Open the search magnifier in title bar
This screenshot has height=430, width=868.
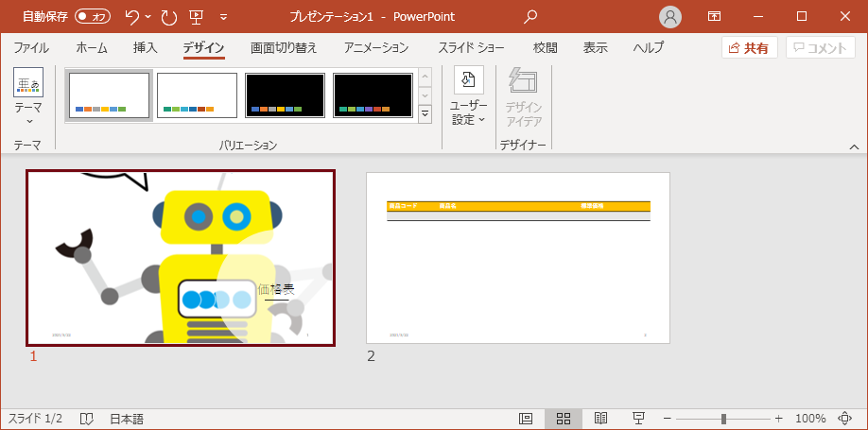(530, 16)
